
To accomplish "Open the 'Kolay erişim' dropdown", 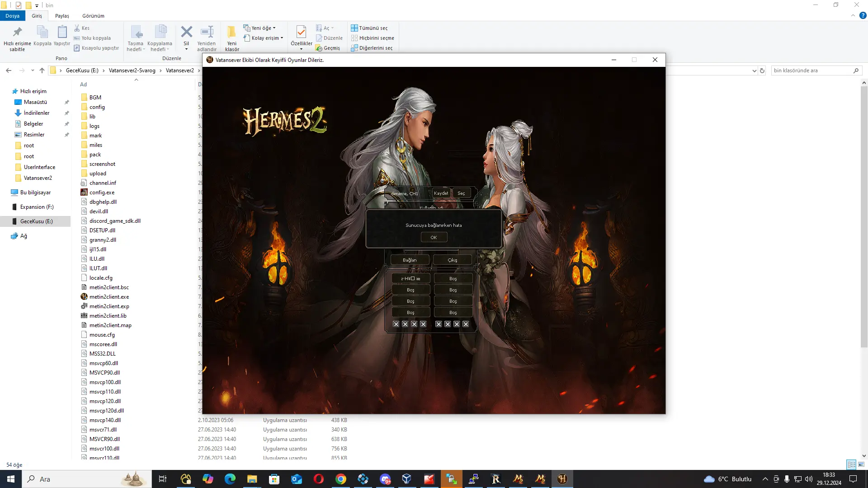I will click(x=263, y=38).
